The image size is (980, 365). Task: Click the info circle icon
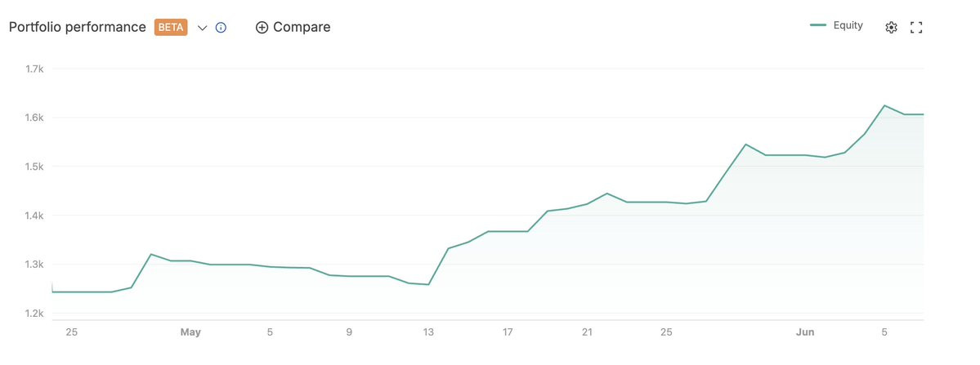tap(221, 28)
